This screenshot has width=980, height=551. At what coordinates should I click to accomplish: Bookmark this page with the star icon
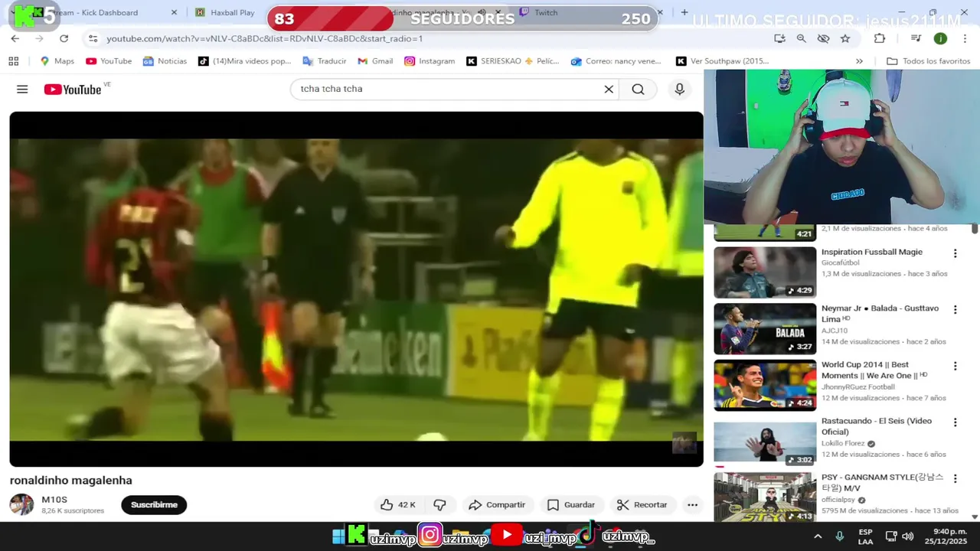click(x=845, y=38)
